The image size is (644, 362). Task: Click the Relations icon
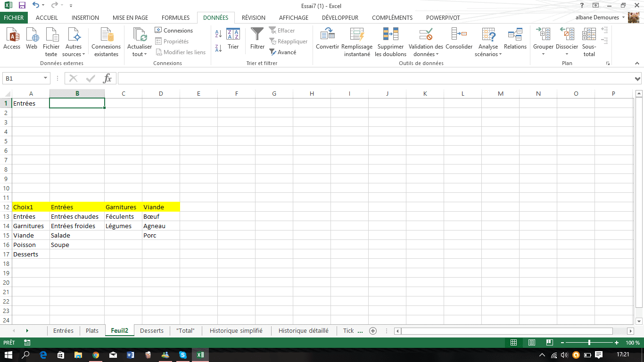pyautogui.click(x=515, y=35)
